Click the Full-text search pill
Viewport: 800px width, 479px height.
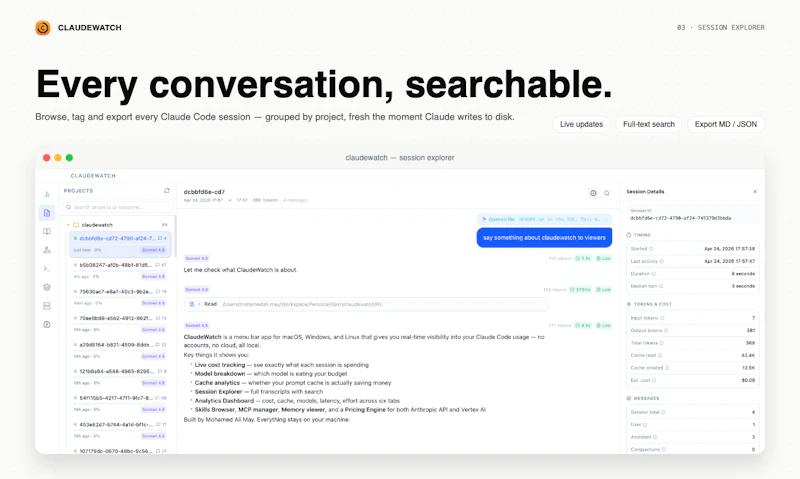[x=648, y=124]
